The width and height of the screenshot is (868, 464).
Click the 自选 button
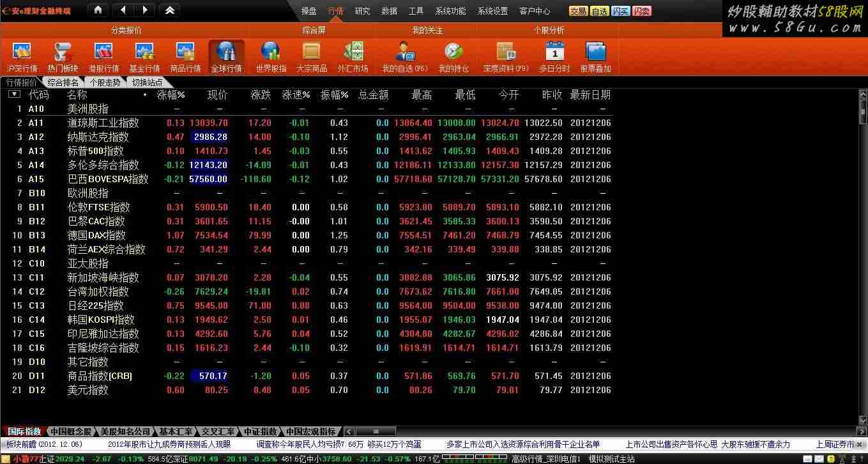click(599, 12)
